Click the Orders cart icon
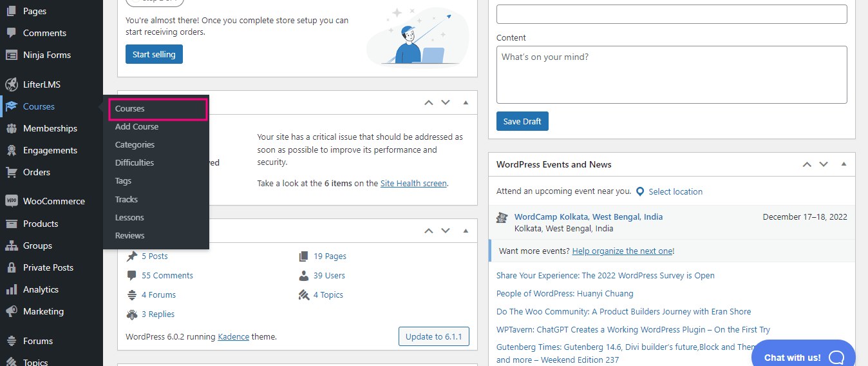Viewport: 868px width, 366px height. (x=11, y=172)
